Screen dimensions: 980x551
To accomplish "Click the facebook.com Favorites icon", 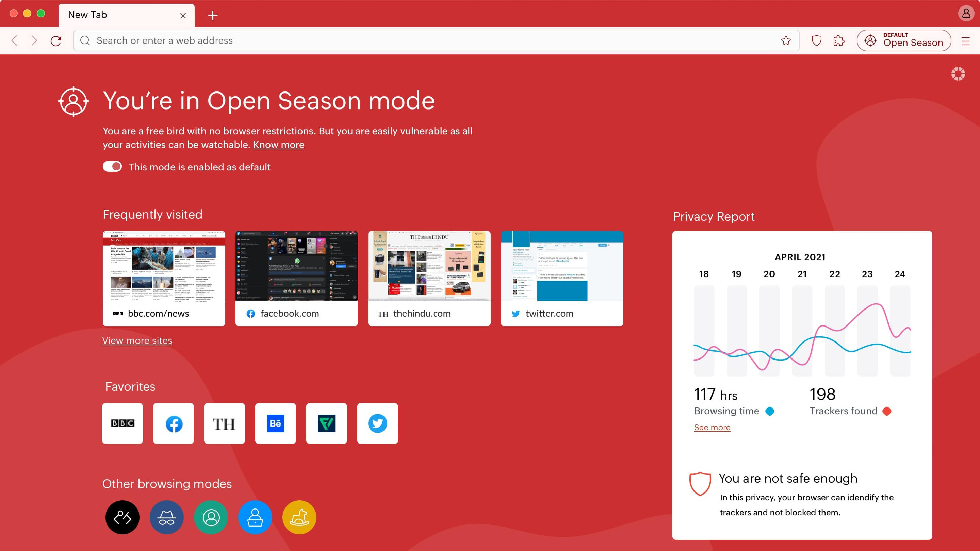I will tap(173, 423).
